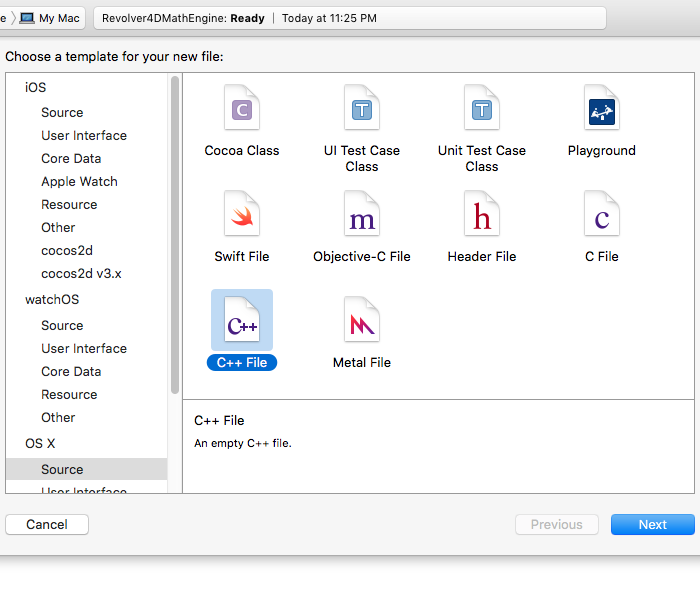Select the Other category under watchOS
The height and width of the screenshot is (601, 700).
[58, 417]
